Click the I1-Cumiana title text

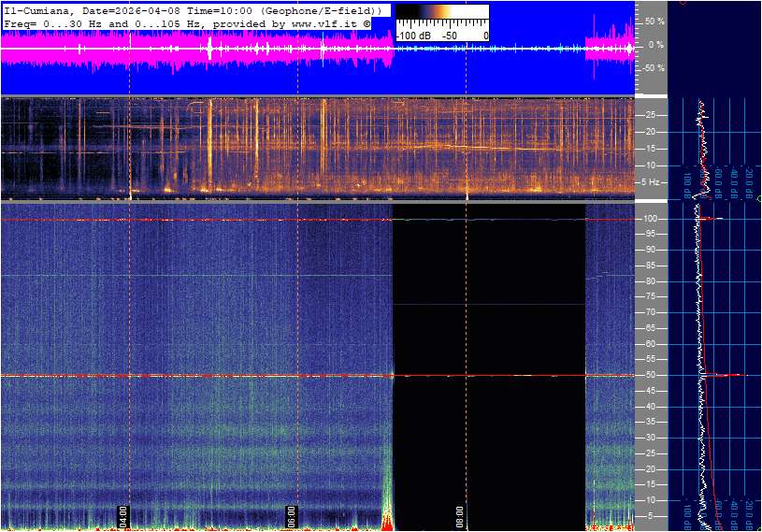(37, 8)
